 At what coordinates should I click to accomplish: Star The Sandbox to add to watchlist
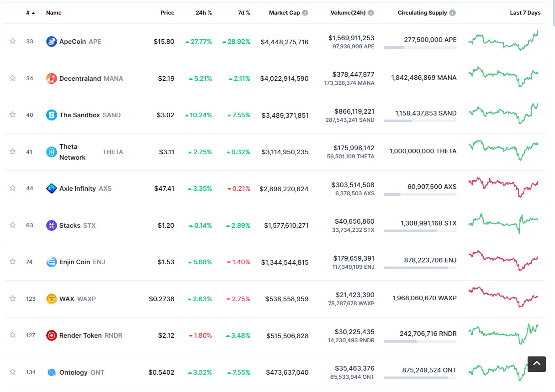pos(13,115)
